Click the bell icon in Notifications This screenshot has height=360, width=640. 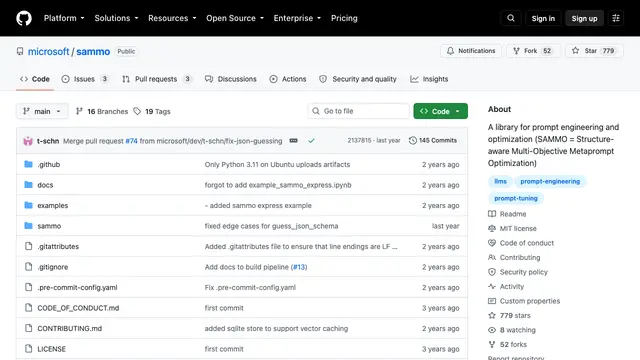450,51
